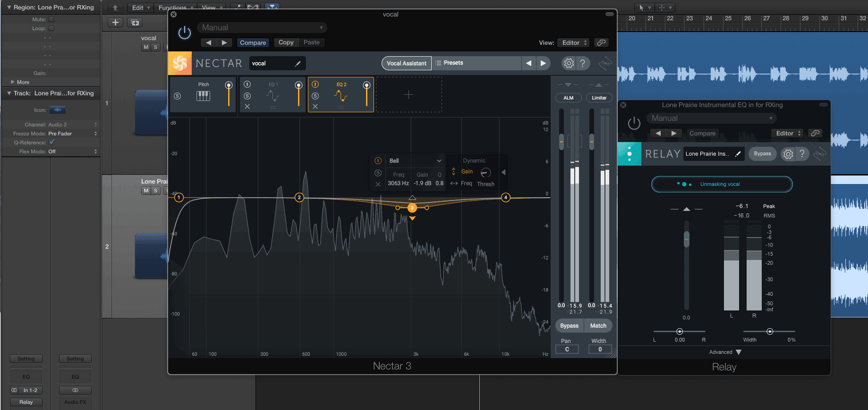This screenshot has height=410, width=868.
Task: Click the Nectar Width value field
Action: coord(600,350)
